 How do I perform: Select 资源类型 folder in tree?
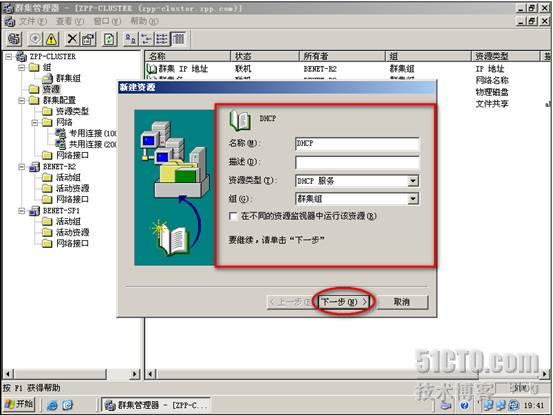click(x=72, y=111)
